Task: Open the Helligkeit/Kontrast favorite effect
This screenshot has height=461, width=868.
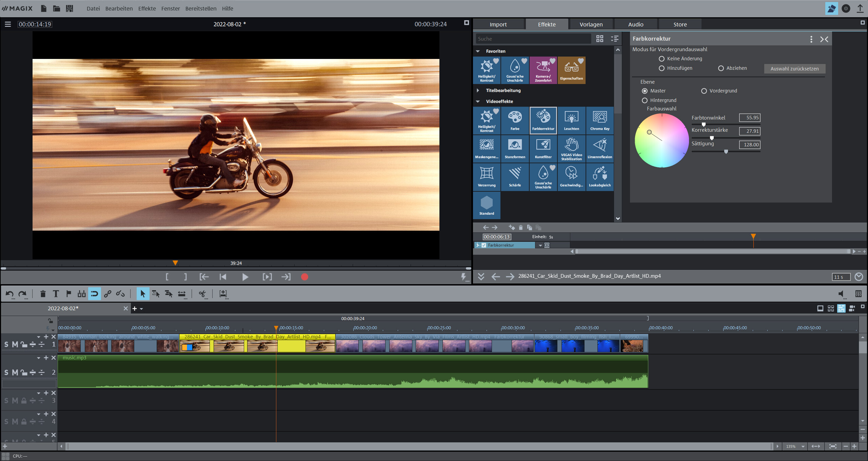Action: pos(487,70)
